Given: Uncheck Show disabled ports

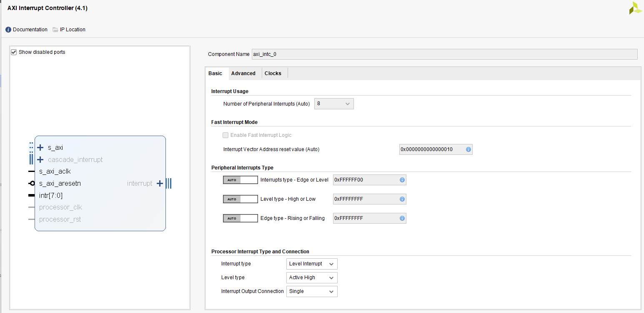Looking at the screenshot, I should coord(14,52).
